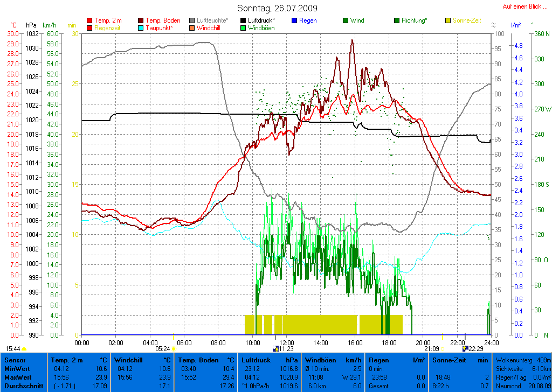This screenshot has height=392, width=552.
Task: Click the moonrise icon next to 11:23
Action: (275, 349)
